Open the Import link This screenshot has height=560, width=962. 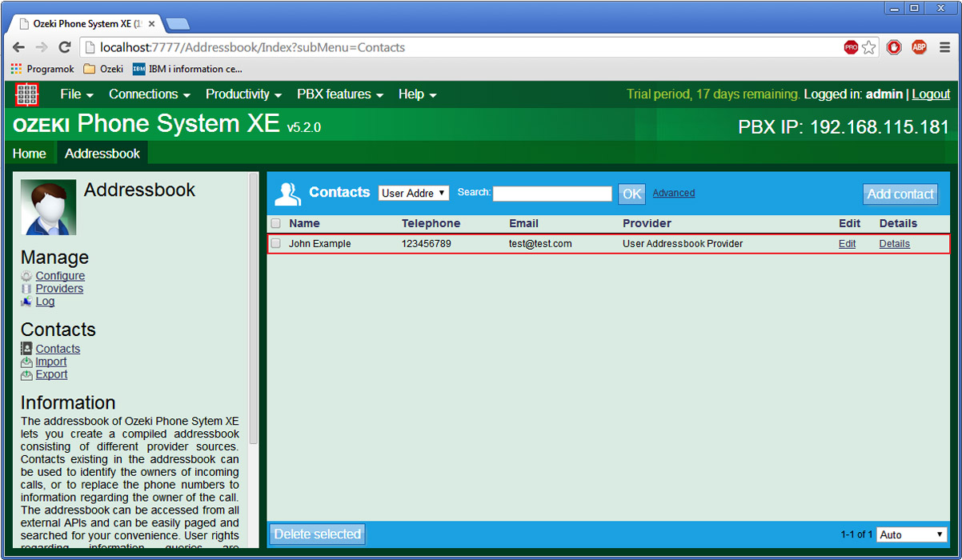point(51,362)
